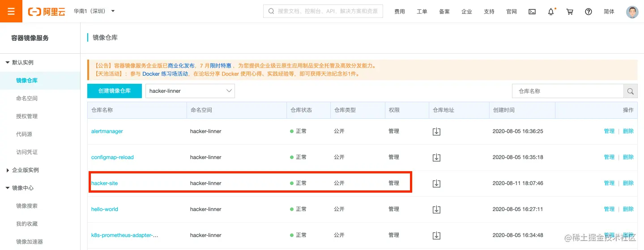Click 删除 for hello-world
This screenshot has height=250, width=644.
pos(628,209)
